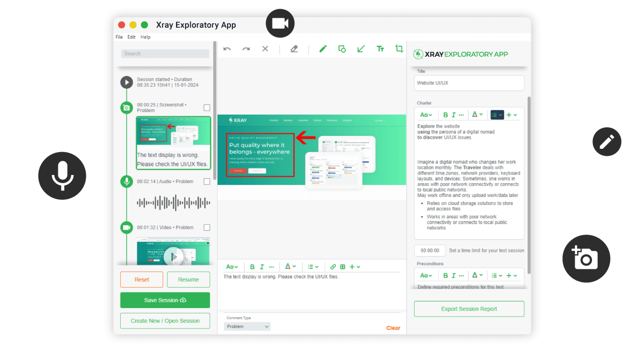
Task: Toggle bold in the comment editor toolbar
Action: point(252,267)
